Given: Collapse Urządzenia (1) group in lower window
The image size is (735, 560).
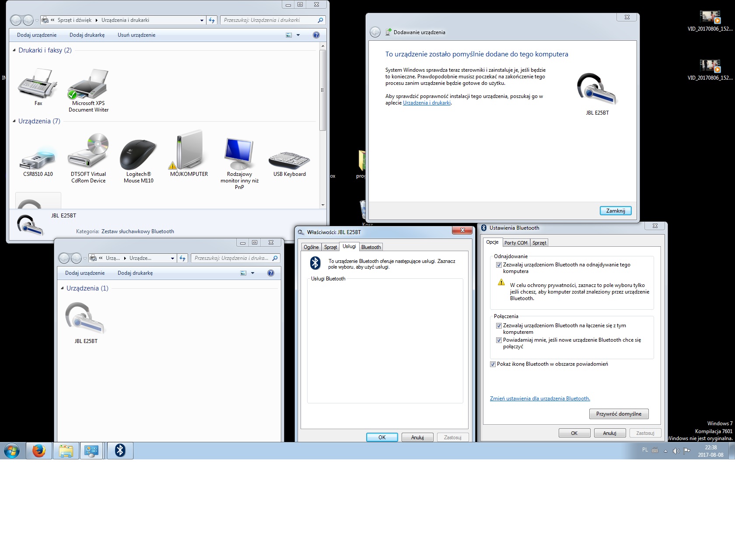Looking at the screenshot, I should click(62, 288).
